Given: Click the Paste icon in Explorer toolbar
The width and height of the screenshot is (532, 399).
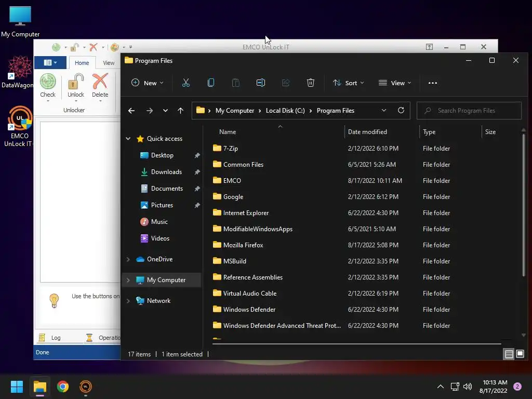Looking at the screenshot, I should click(235, 83).
